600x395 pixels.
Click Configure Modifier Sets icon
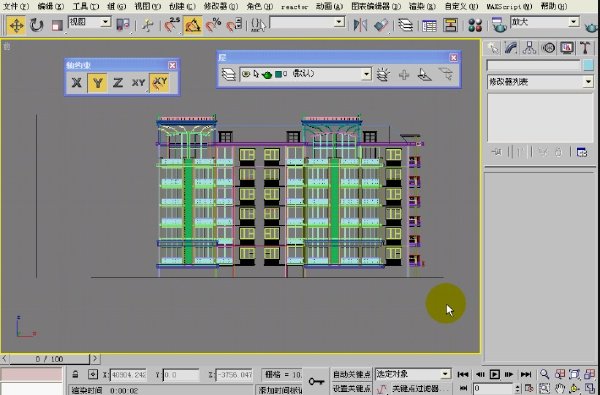(582, 152)
